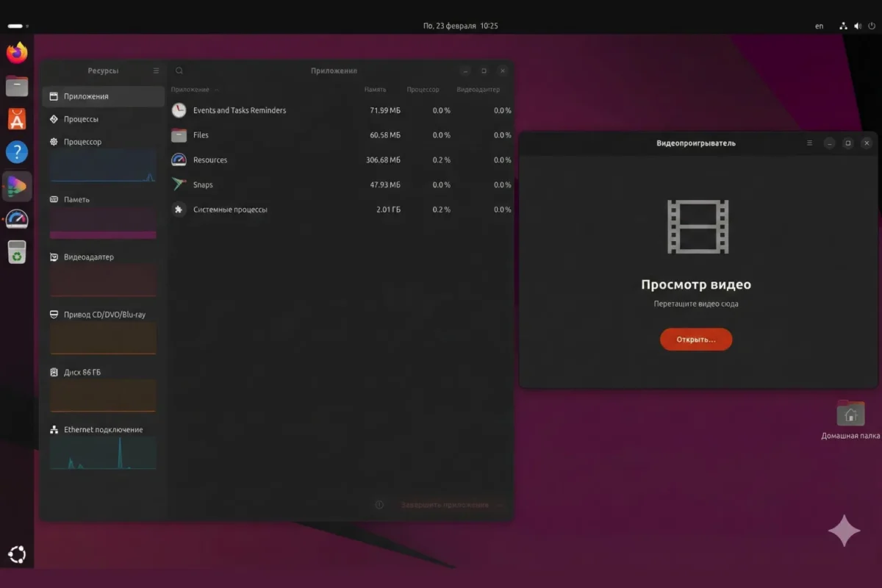Click the Открыть… button in video player
Screen dimensions: 882x588
695,339
